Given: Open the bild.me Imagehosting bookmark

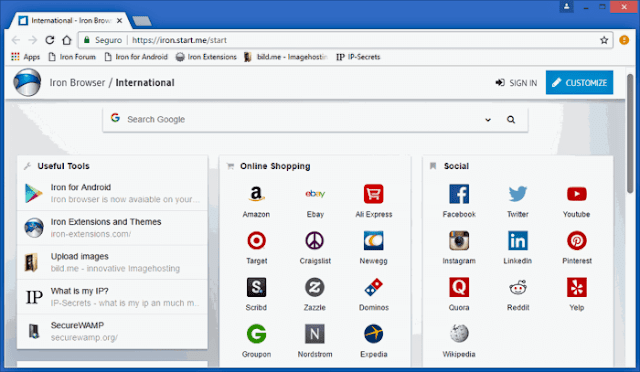Looking at the screenshot, I should [x=286, y=57].
